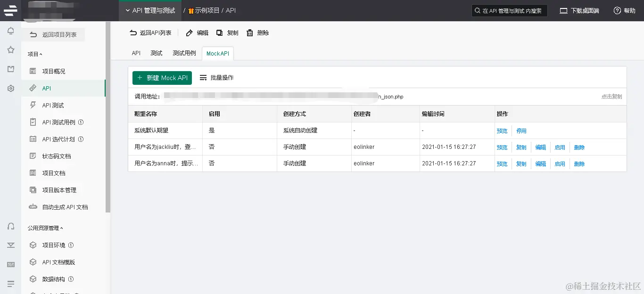Viewport: 644px width, 294px height.
Task: Click the help question mark icon
Action: pos(617,10)
